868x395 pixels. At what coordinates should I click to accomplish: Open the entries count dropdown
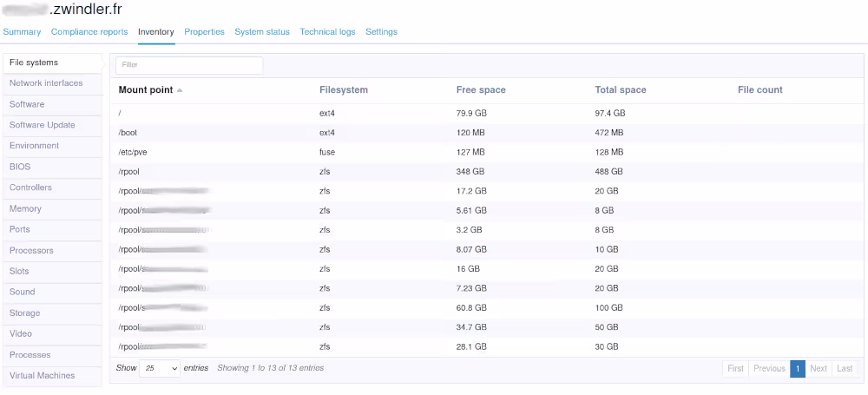tap(160, 368)
